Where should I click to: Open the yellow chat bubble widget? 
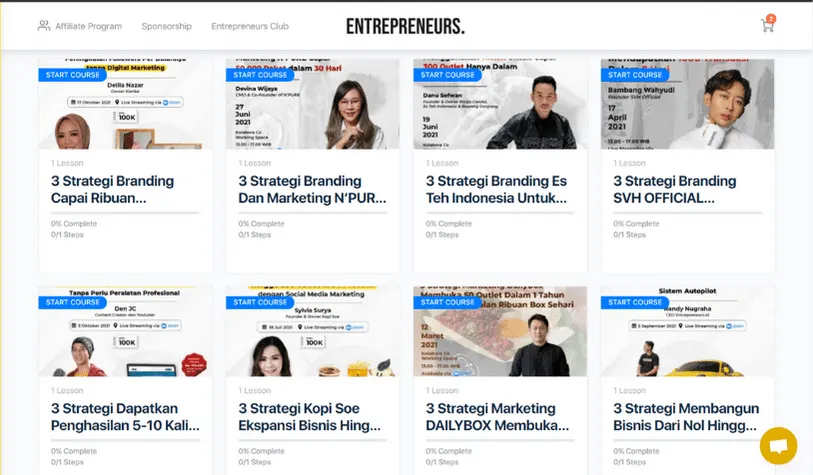pos(778,445)
